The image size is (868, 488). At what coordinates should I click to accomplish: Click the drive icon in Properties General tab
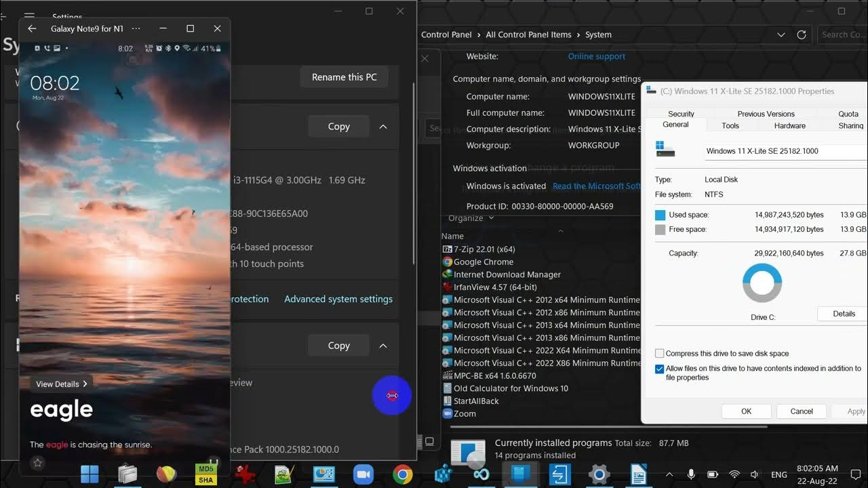(x=665, y=149)
